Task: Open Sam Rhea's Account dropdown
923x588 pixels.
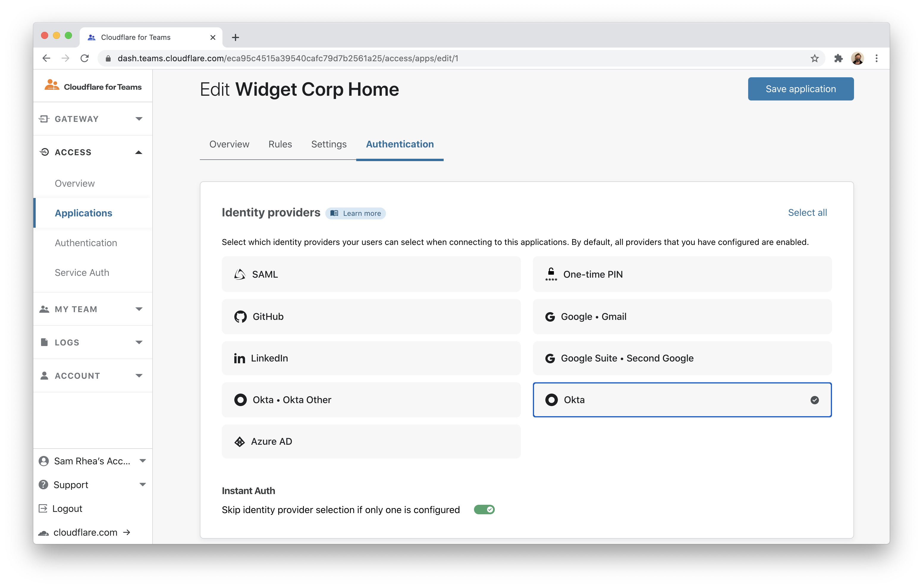Action: [x=92, y=461]
